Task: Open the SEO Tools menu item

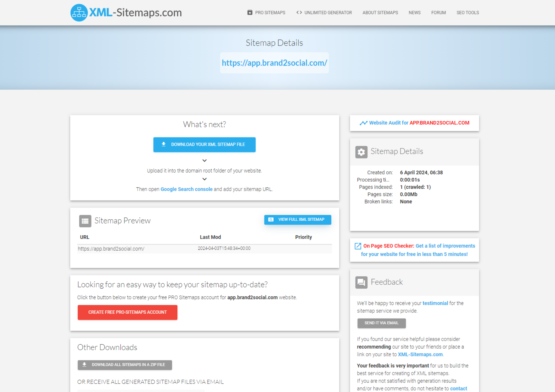Action: tap(468, 12)
